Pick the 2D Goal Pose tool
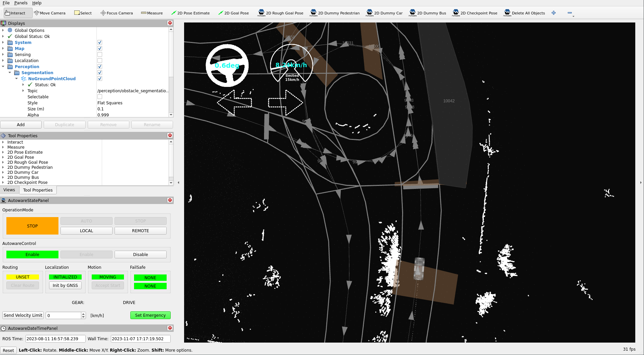Viewport: 644px width, 355px height. coord(233,13)
